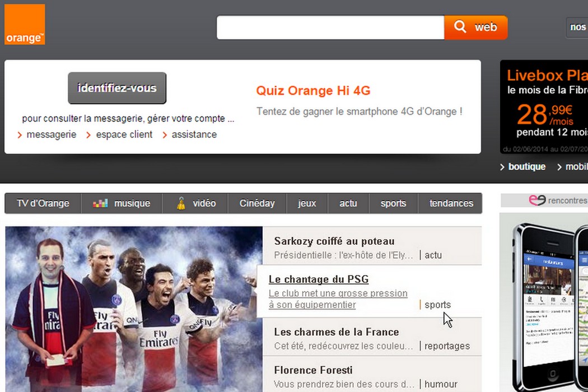Go to the assistance link
This screenshot has height=392, width=588.
click(x=194, y=134)
